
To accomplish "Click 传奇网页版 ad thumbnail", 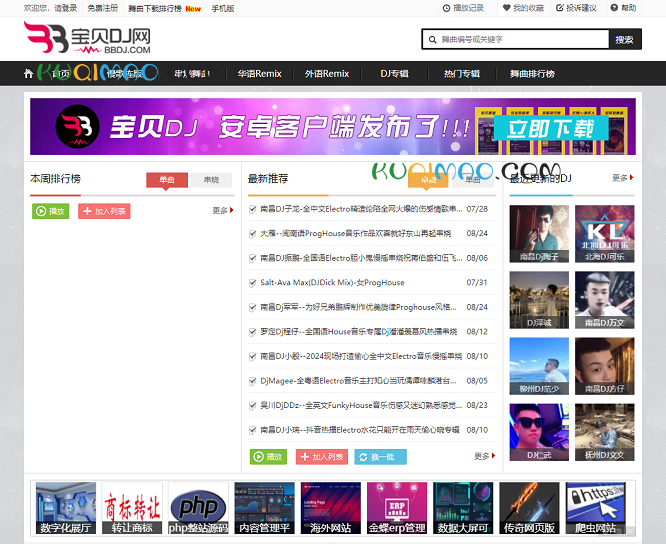I will (529, 508).
